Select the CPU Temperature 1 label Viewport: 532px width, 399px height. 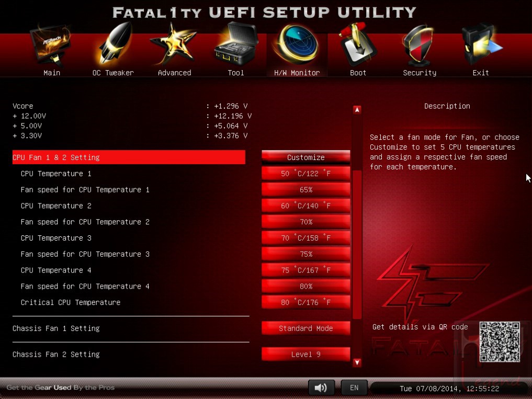pyautogui.click(x=56, y=174)
